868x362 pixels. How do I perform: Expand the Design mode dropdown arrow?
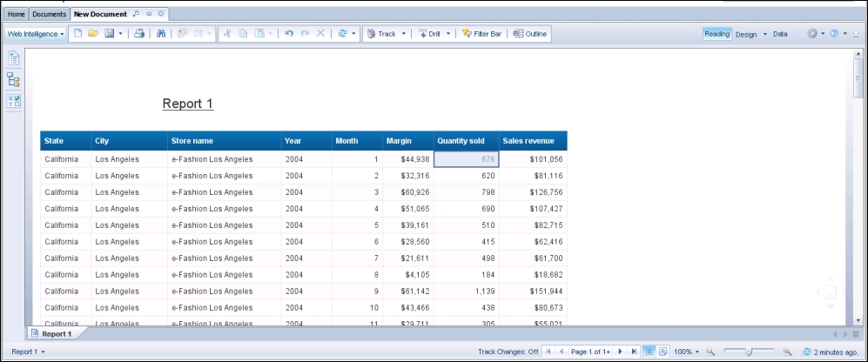click(x=765, y=34)
